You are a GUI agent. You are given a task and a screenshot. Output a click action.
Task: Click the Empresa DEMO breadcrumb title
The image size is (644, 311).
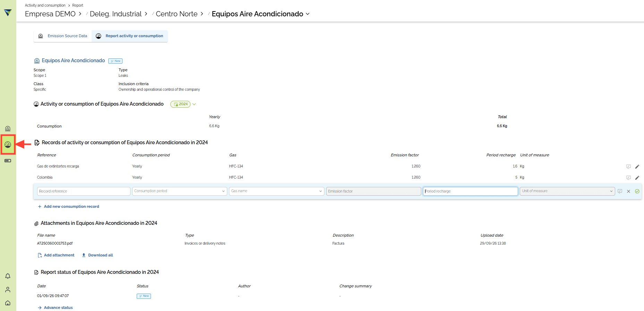click(x=50, y=14)
